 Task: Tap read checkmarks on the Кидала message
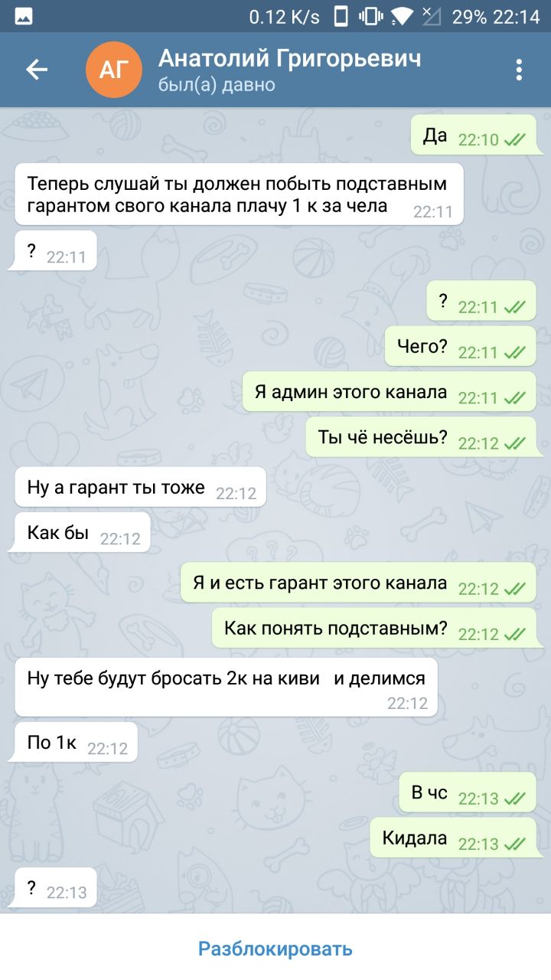coord(515,844)
